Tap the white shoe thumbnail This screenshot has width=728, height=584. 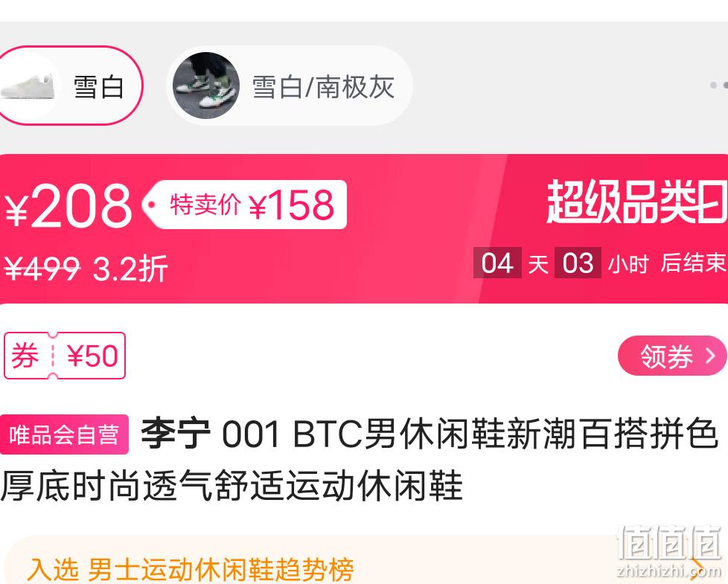(28, 86)
